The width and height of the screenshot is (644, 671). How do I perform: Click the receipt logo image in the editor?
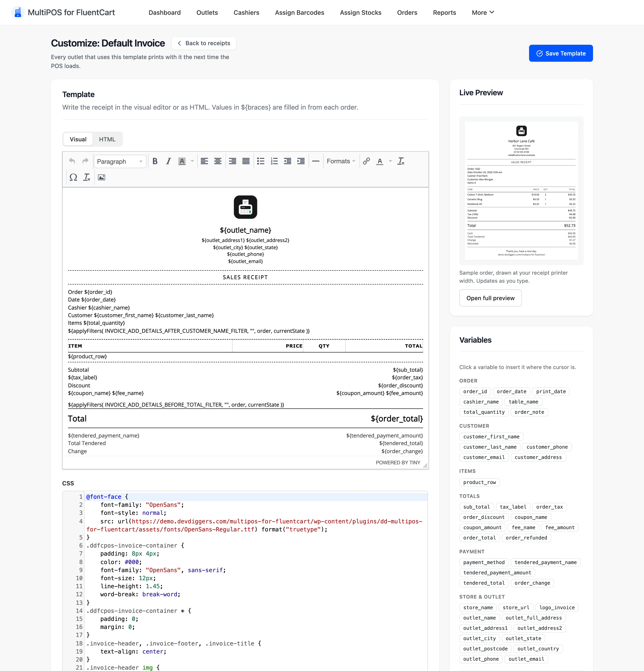click(245, 207)
